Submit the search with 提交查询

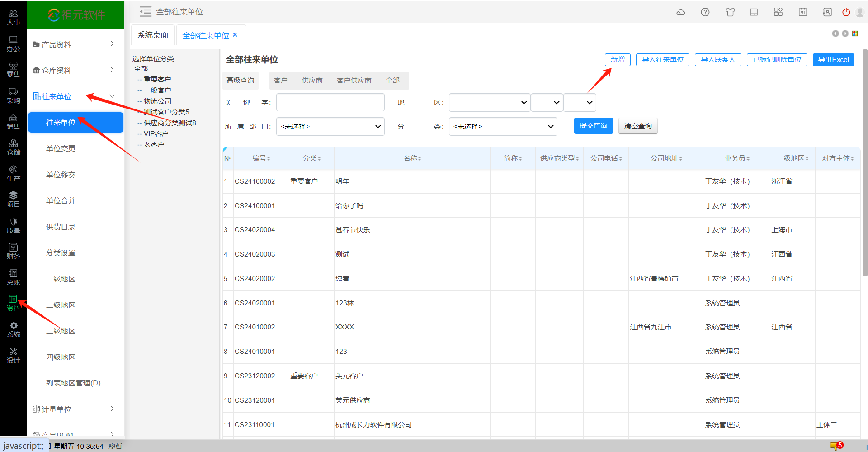[x=594, y=126]
